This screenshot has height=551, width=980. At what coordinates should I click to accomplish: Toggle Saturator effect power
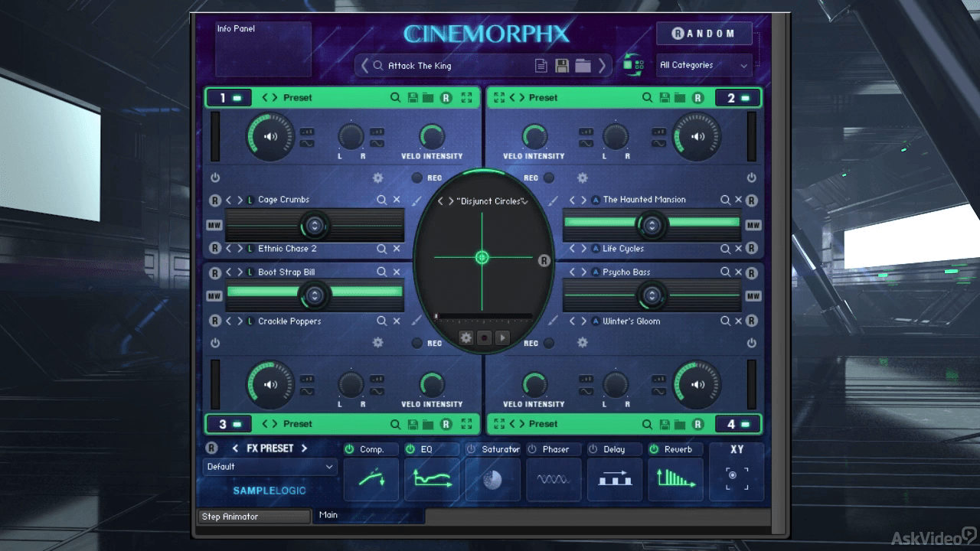(471, 449)
